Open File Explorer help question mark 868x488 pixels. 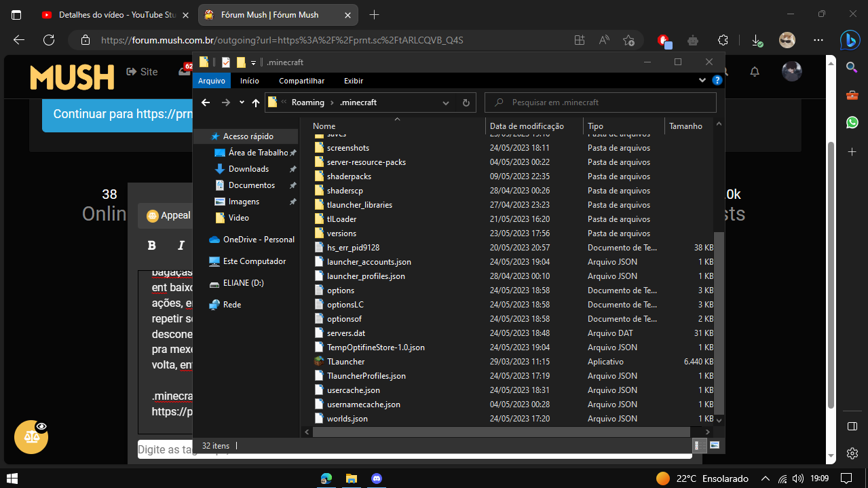click(x=717, y=81)
